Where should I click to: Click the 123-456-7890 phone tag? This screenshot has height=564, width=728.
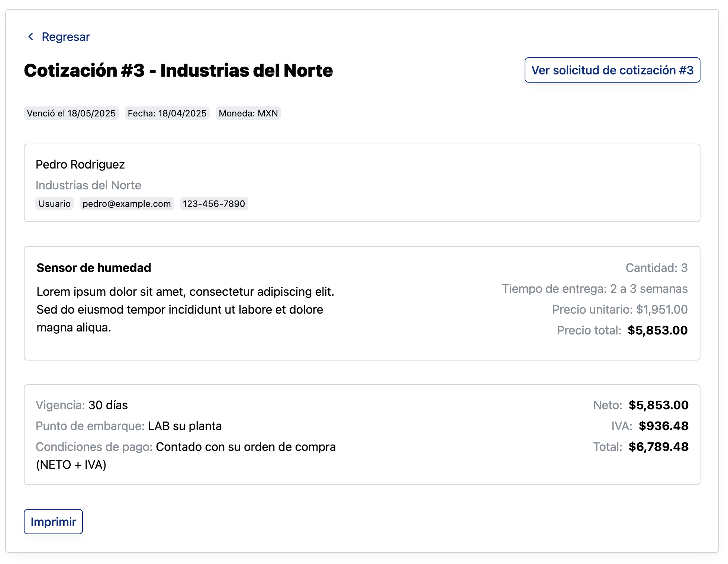point(214,204)
